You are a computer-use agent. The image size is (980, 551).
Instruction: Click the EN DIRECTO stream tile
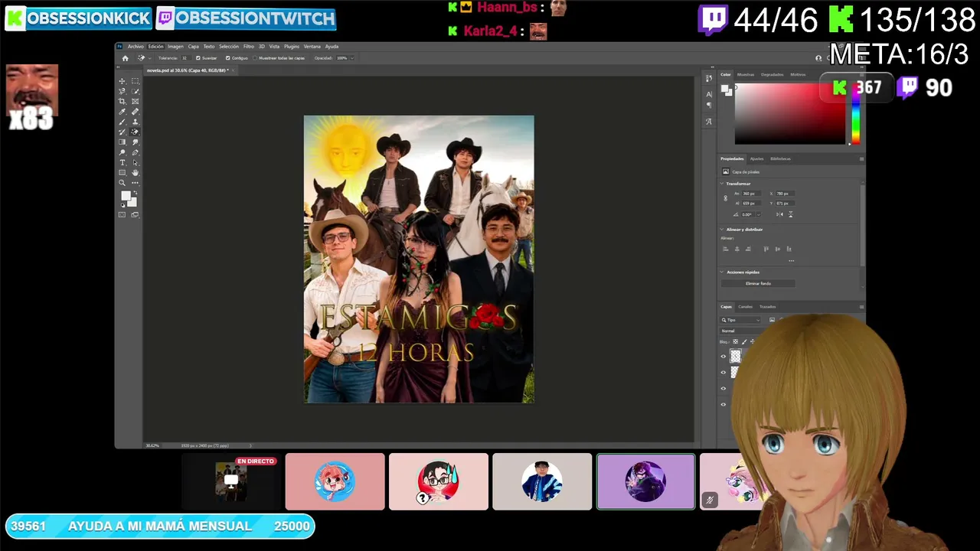(231, 481)
